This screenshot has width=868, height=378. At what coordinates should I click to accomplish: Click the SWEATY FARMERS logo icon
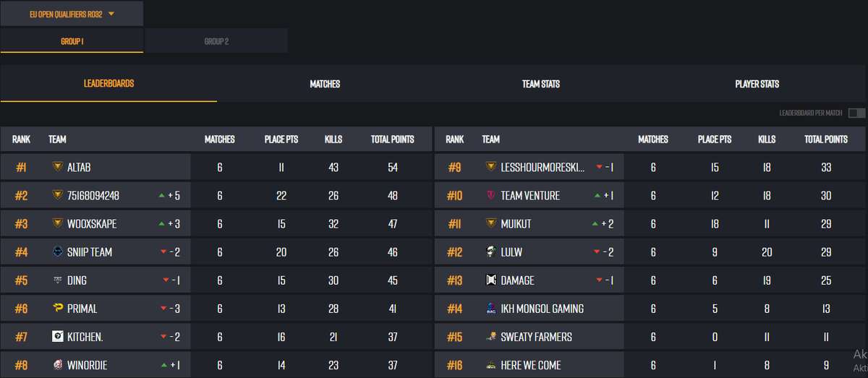click(491, 337)
